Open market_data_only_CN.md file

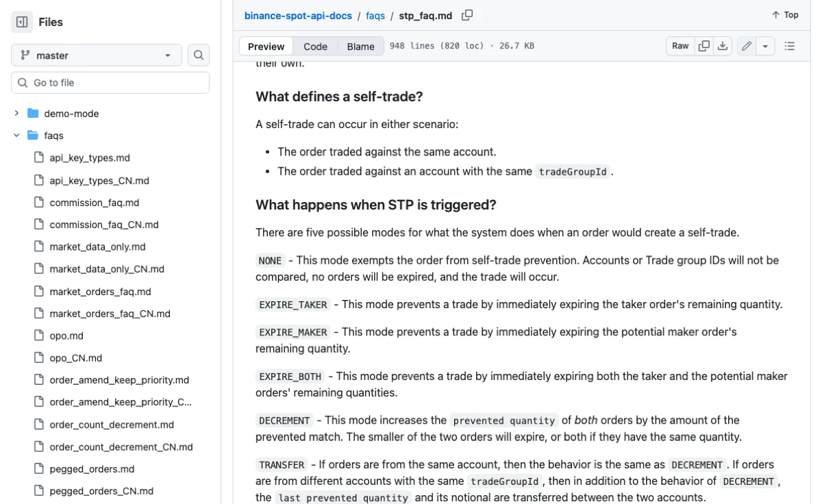pos(107,269)
